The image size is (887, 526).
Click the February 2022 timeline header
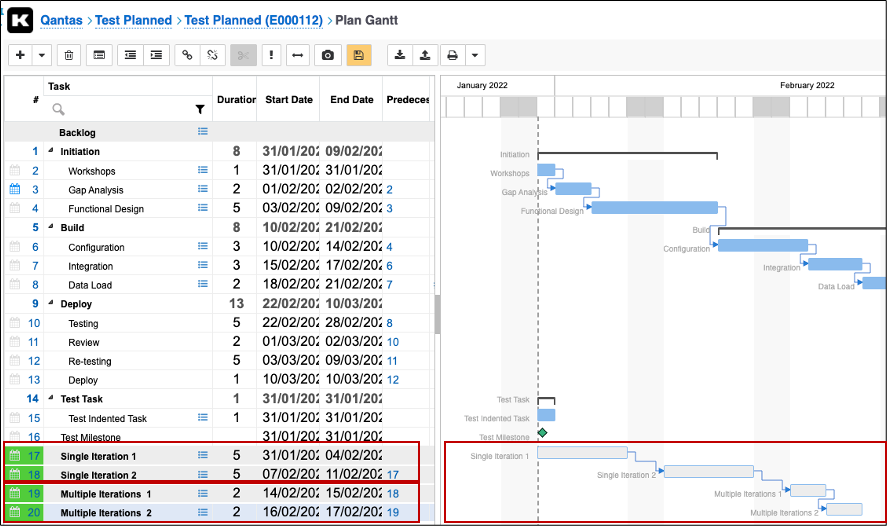(807, 85)
